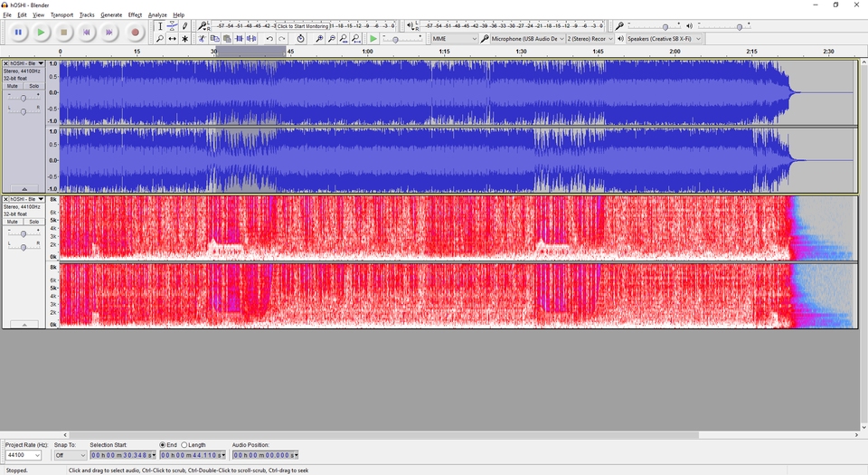This screenshot has height=475, width=868.
Task: Select the End radio button
Action: pos(163,445)
